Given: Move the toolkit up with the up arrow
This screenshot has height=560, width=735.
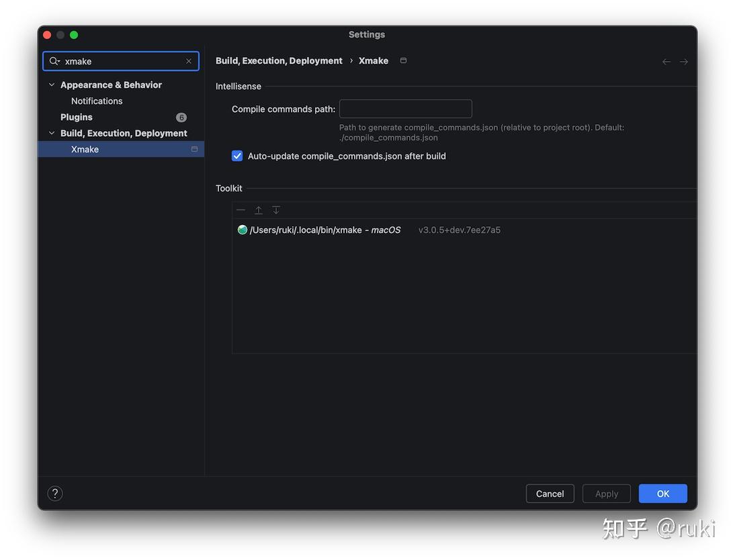Looking at the screenshot, I should 258,210.
